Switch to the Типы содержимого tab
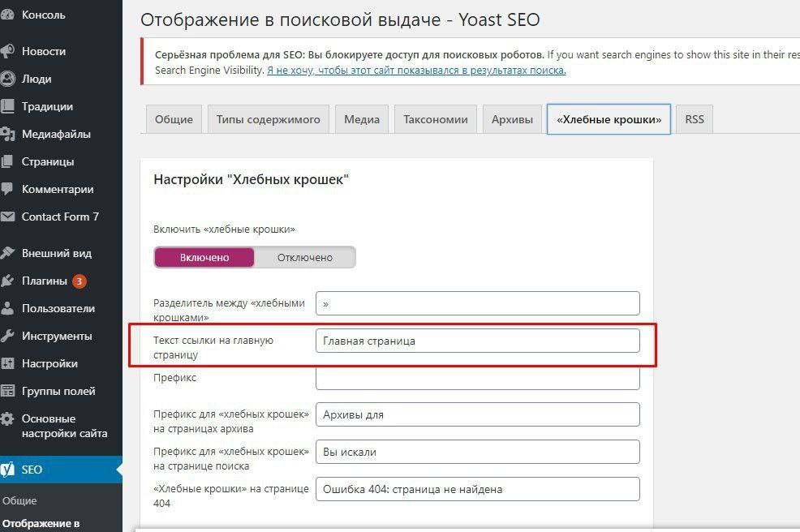This screenshot has width=800, height=532. coord(268,119)
